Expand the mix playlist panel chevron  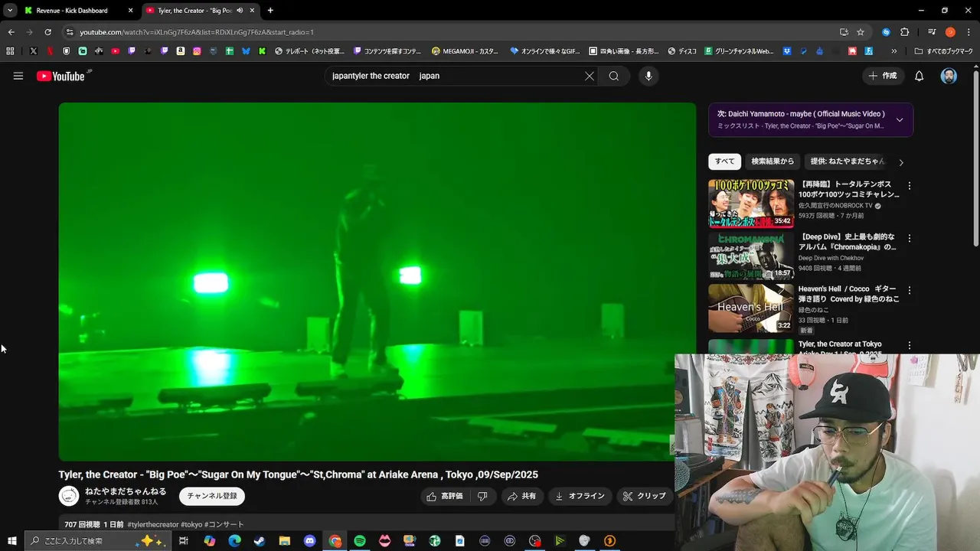[x=900, y=119]
